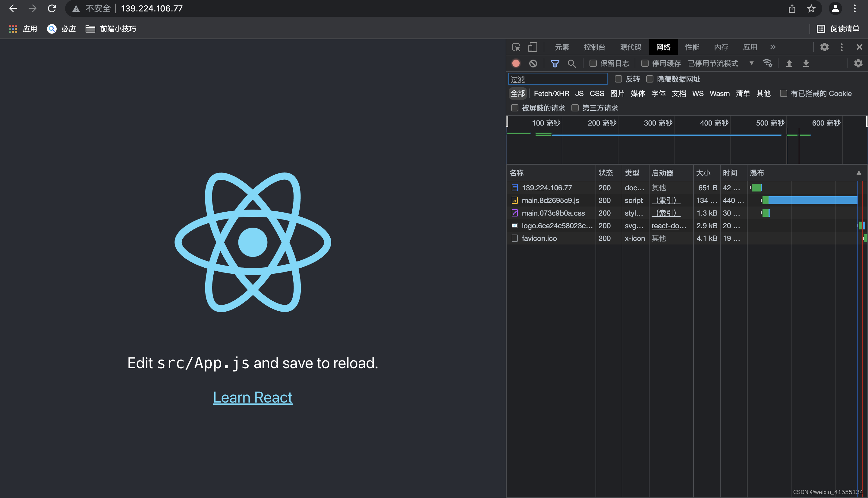
Task: Activate the inspect element picker icon
Action: (x=516, y=47)
